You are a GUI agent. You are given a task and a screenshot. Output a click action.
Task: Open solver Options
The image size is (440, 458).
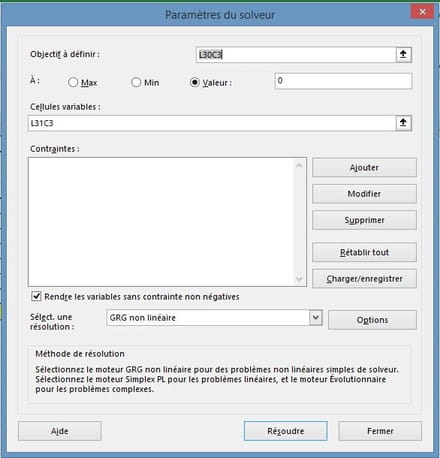372,320
